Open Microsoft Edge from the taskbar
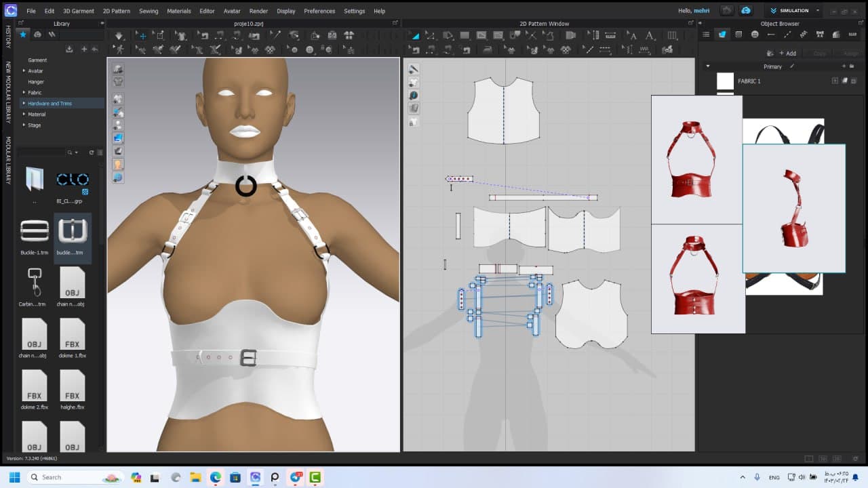 point(215,477)
